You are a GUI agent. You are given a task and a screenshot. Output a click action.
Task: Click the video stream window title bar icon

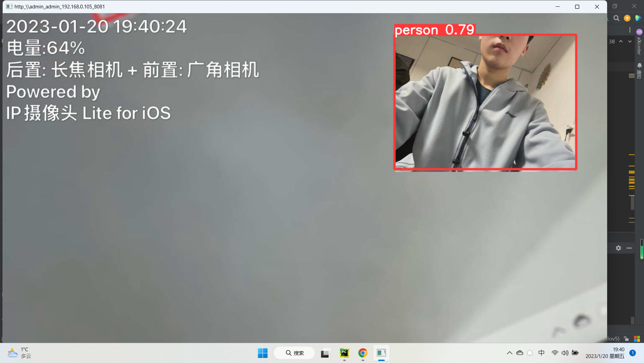(9, 6)
